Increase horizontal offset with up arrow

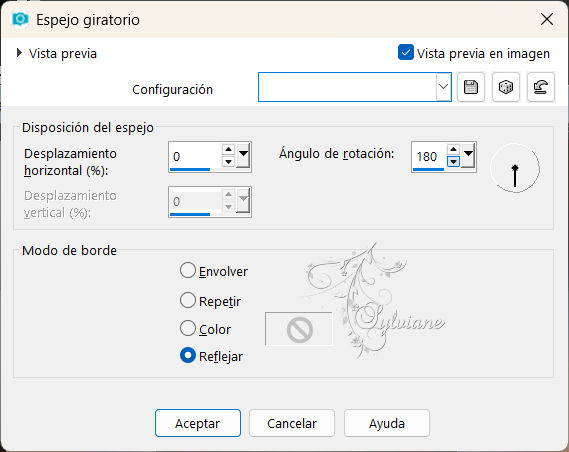[228, 149]
